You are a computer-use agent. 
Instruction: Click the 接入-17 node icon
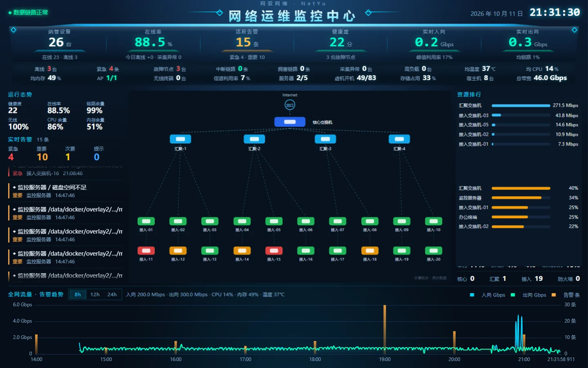coord(338,251)
